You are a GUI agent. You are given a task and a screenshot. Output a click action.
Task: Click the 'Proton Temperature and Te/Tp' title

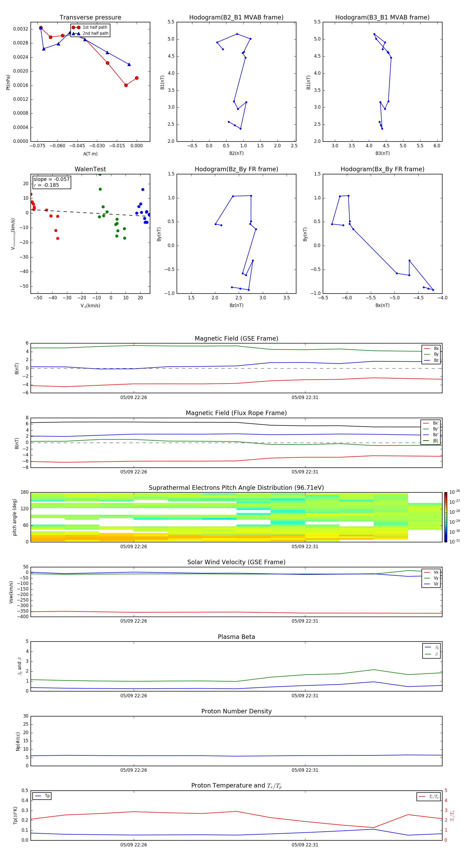(x=236, y=785)
